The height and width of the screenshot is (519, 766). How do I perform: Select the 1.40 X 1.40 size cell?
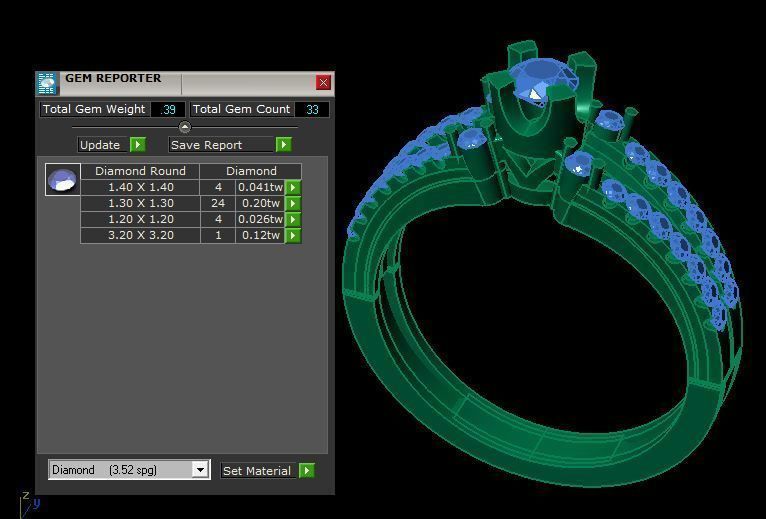pos(141,187)
